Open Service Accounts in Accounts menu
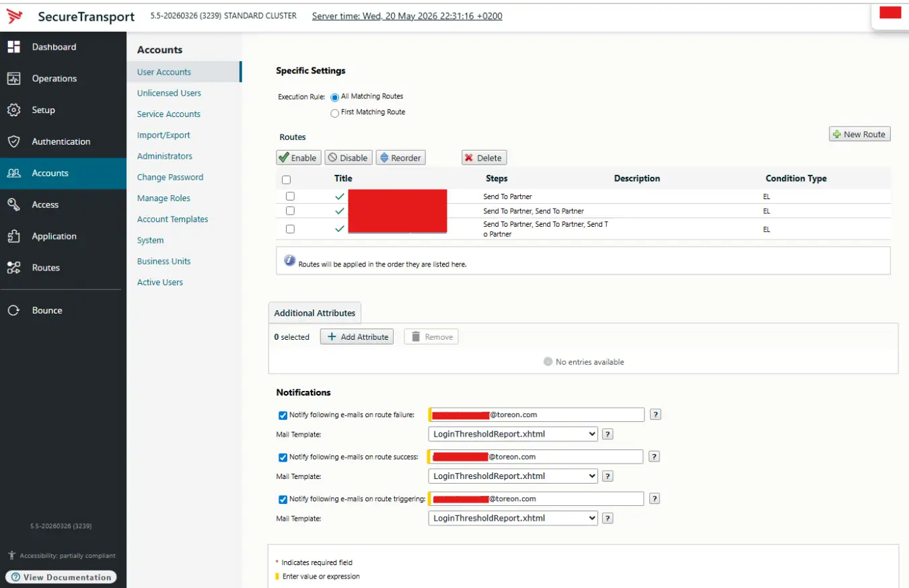 [x=169, y=114]
